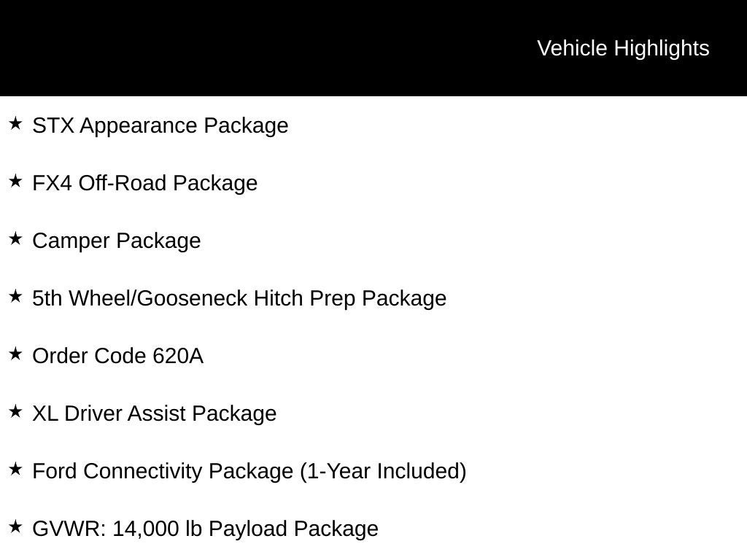The image size is (747, 560).
Task: Select the Order Code label text
Action: tap(90, 356)
